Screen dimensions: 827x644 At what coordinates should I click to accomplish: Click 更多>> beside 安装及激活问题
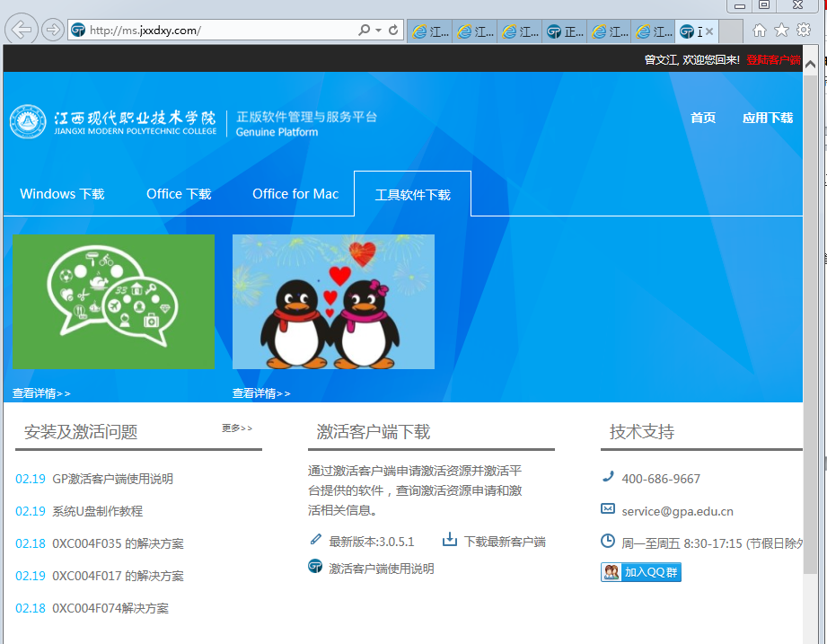pyautogui.click(x=237, y=428)
